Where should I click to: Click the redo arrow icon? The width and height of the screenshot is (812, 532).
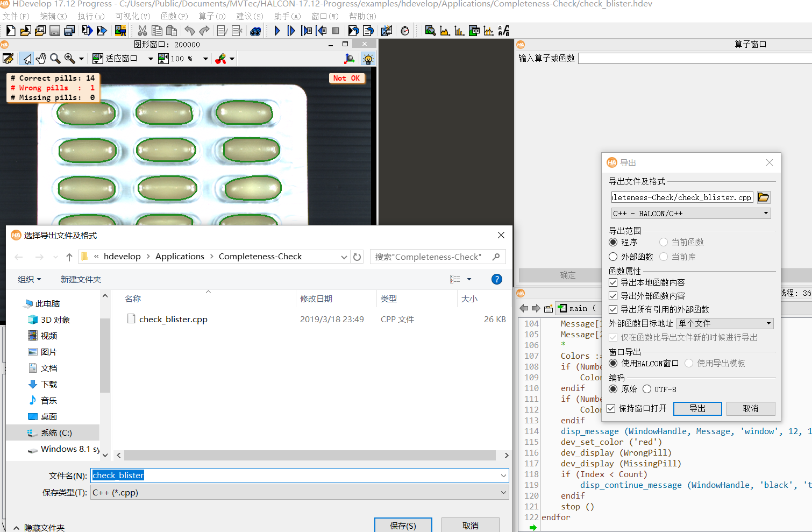coord(204,31)
